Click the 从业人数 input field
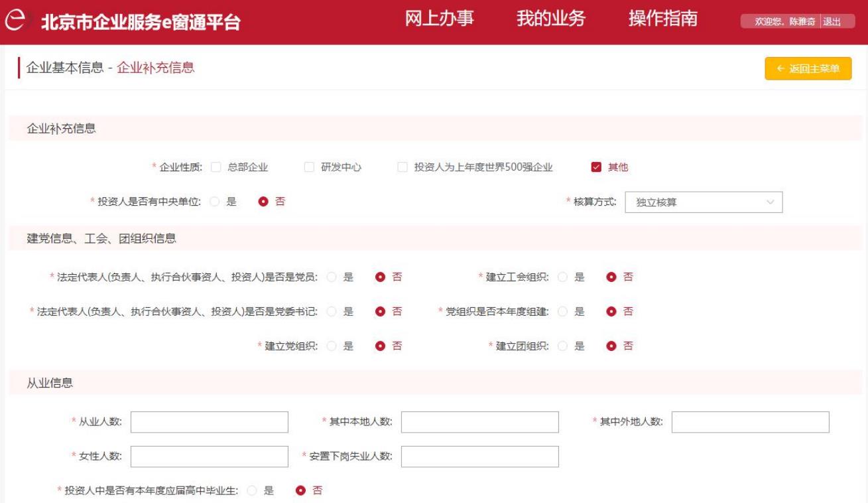 [210, 422]
